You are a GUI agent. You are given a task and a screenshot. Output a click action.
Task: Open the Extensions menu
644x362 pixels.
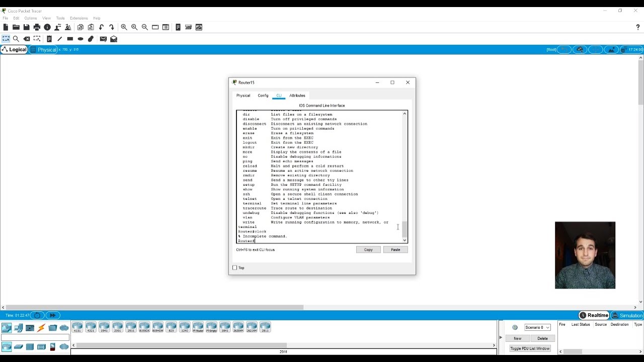click(x=79, y=18)
